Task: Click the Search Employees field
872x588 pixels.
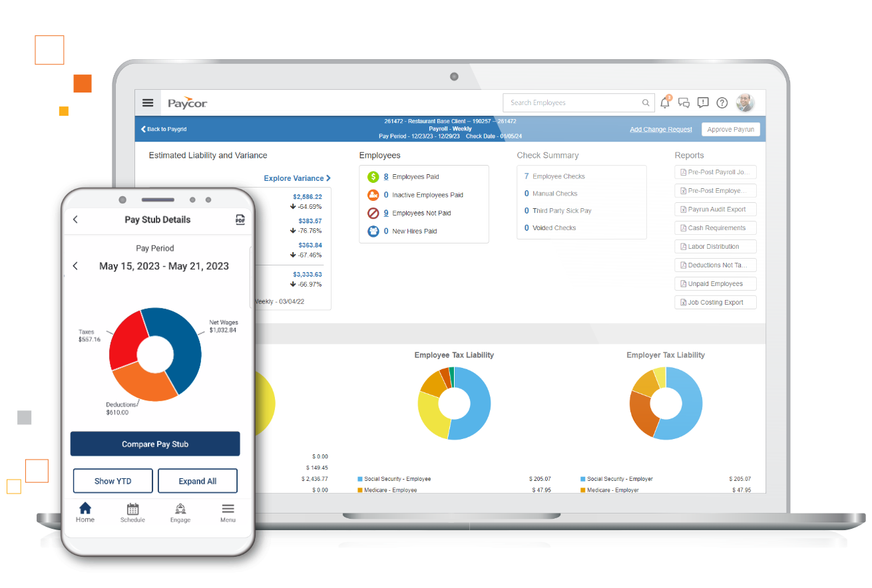Action: coord(571,103)
